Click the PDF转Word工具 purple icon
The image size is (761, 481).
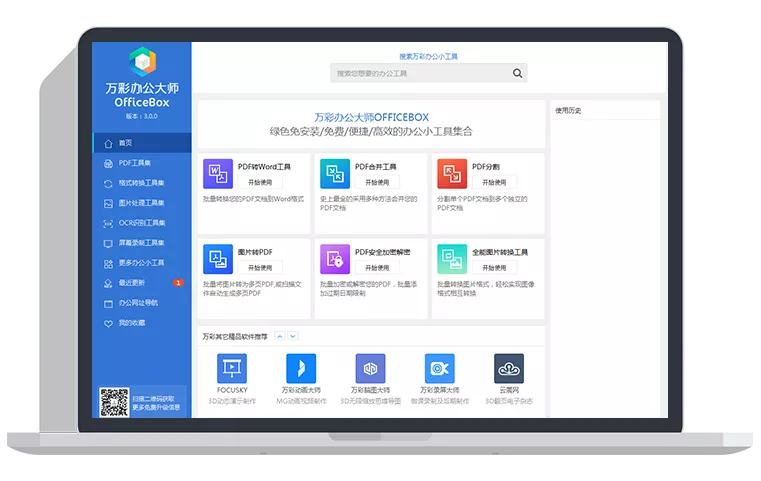[218, 173]
